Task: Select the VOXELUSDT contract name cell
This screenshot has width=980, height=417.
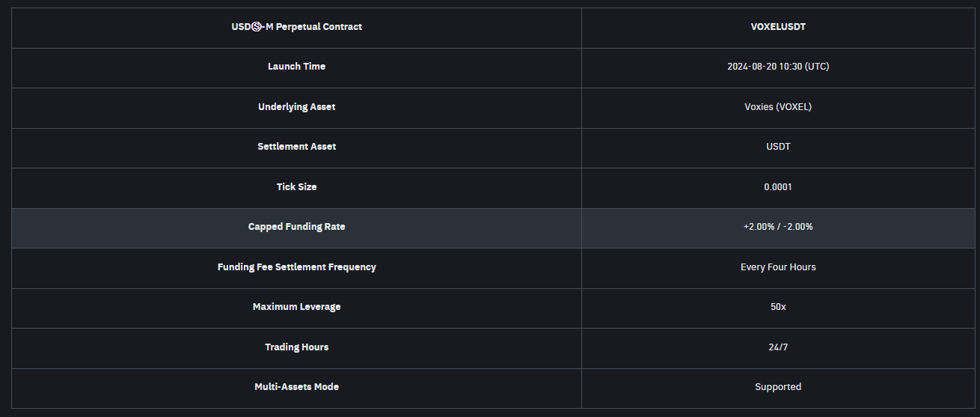Action: click(x=778, y=27)
